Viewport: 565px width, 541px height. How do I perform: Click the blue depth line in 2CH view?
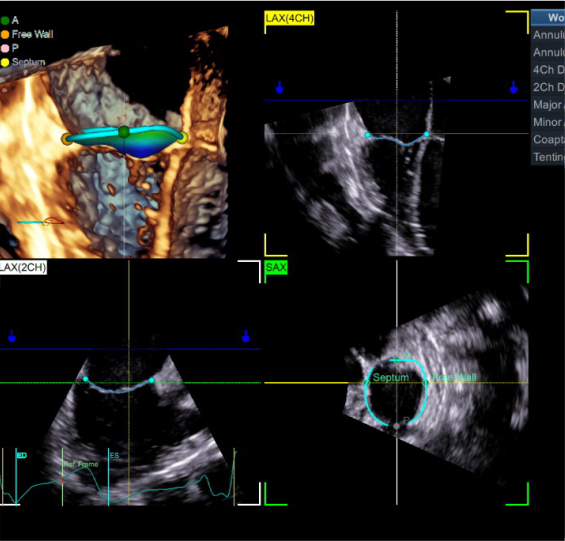point(130,349)
